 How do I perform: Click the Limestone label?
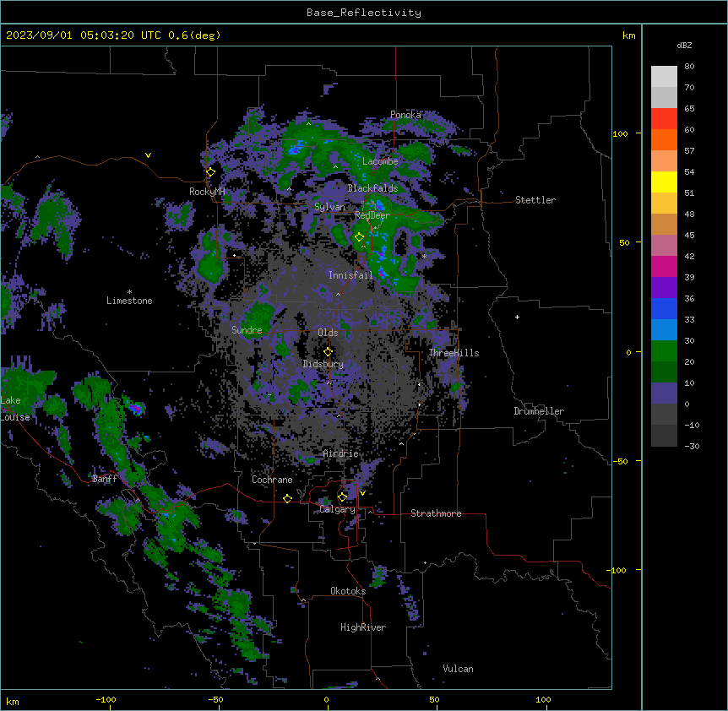(129, 301)
